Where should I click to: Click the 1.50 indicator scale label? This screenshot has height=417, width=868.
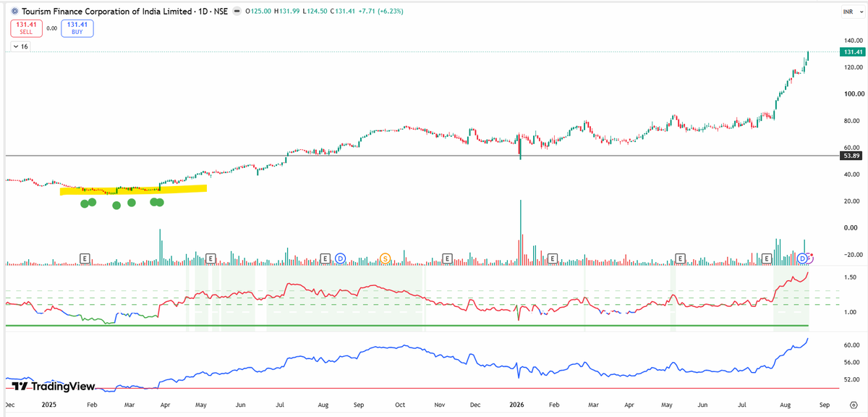click(850, 277)
